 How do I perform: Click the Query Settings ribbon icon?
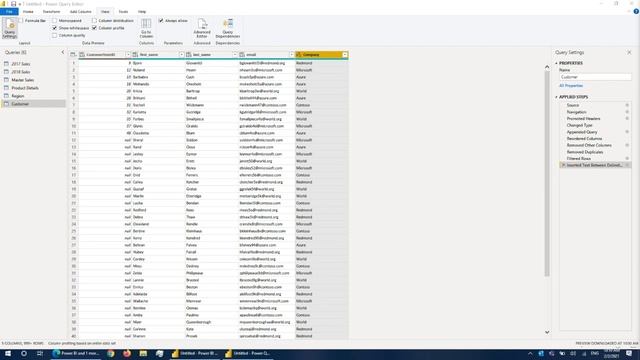9,28
